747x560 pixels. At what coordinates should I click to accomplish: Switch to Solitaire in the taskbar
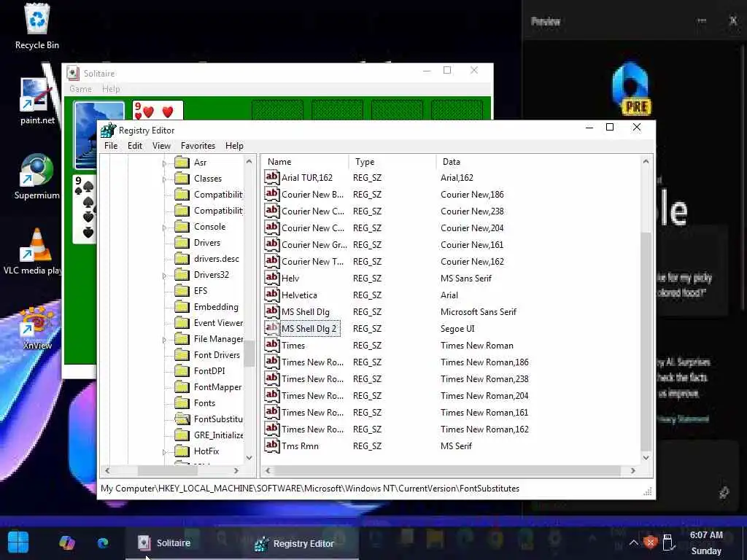pyautogui.click(x=164, y=542)
